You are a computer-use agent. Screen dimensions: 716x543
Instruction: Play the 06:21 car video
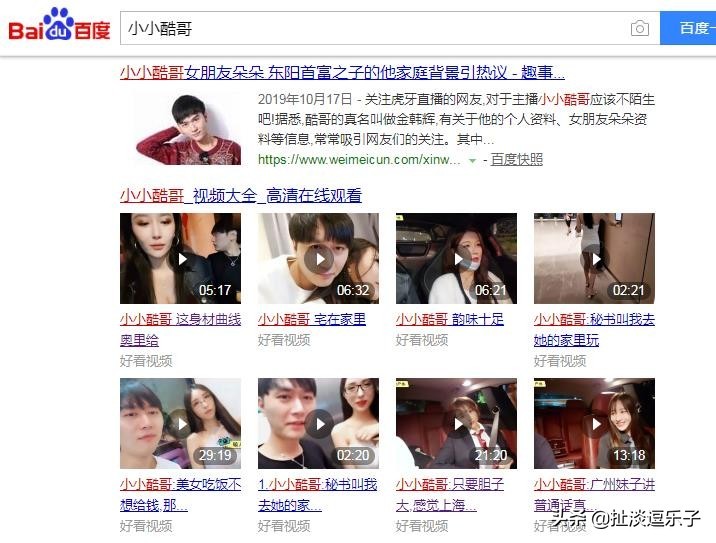[x=456, y=258]
